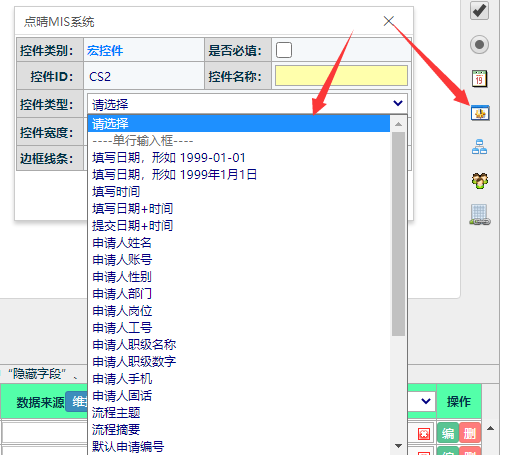Click the user people picker icon

point(480,181)
